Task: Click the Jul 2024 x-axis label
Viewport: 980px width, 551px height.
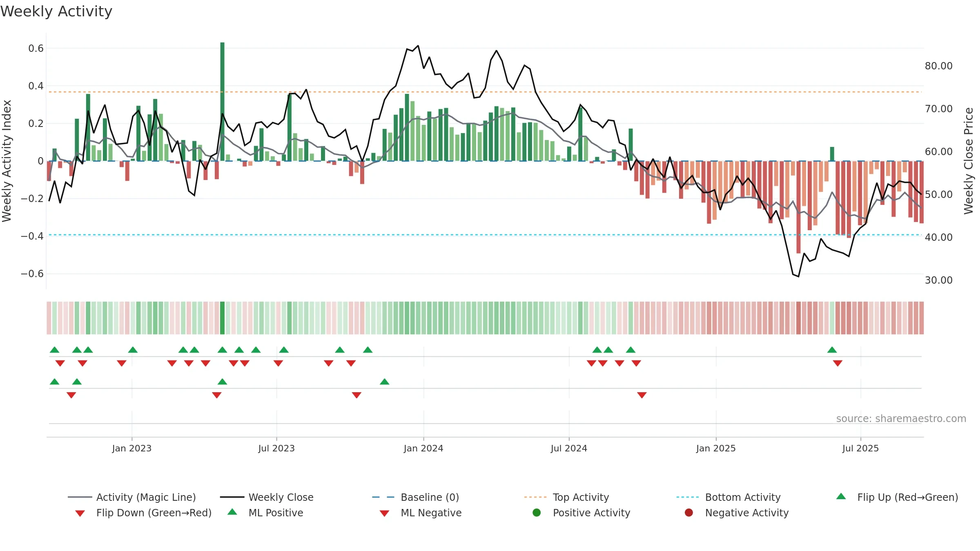Action: [569, 449]
